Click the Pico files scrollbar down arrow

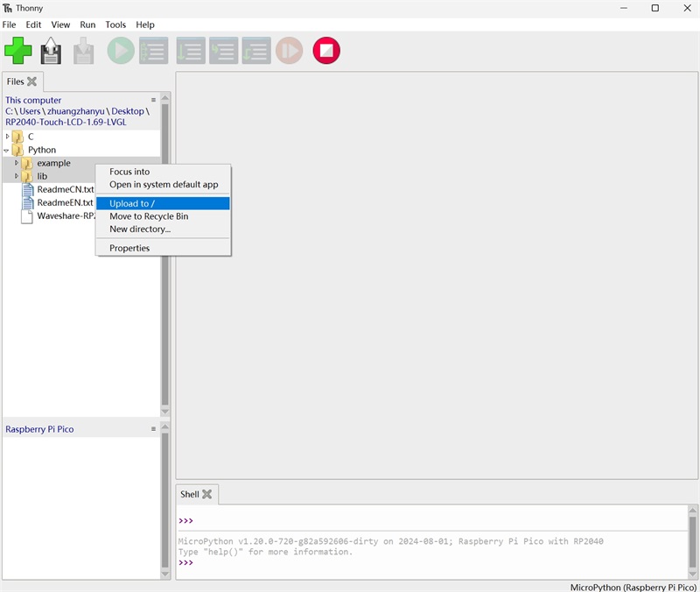pyautogui.click(x=165, y=574)
